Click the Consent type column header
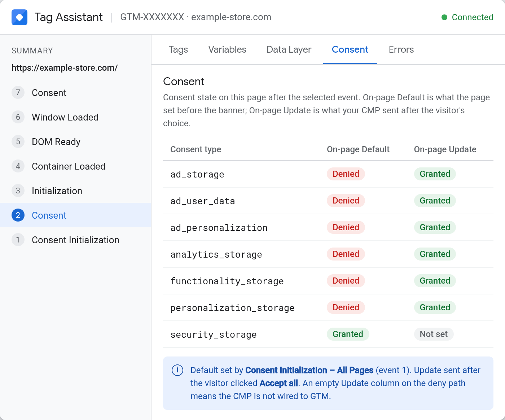The image size is (505, 420). tap(196, 149)
